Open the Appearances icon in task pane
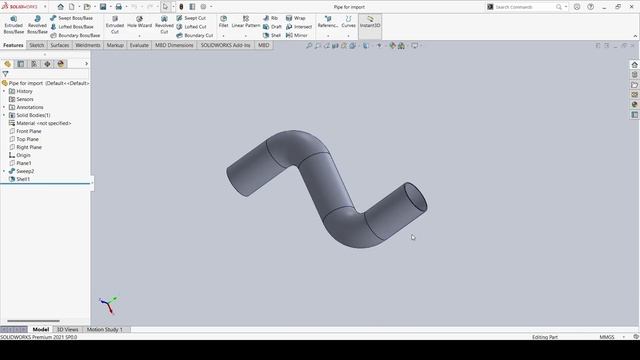The width and height of the screenshot is (640, 360). click(x=634, y=104)
